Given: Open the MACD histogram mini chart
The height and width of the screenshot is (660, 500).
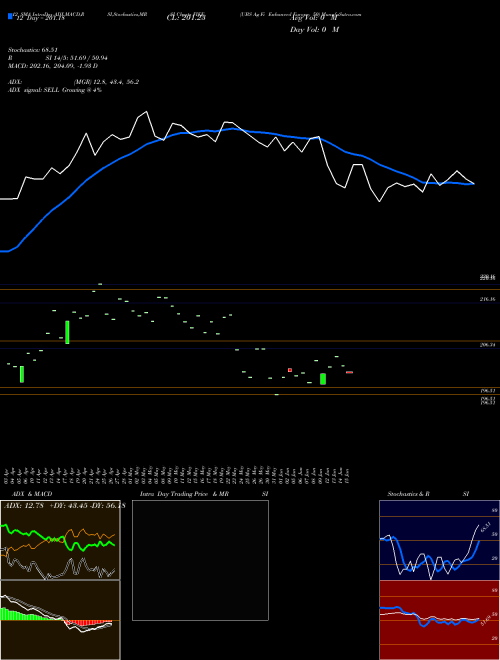Looking at the screenshot, I should click(60, 620).
